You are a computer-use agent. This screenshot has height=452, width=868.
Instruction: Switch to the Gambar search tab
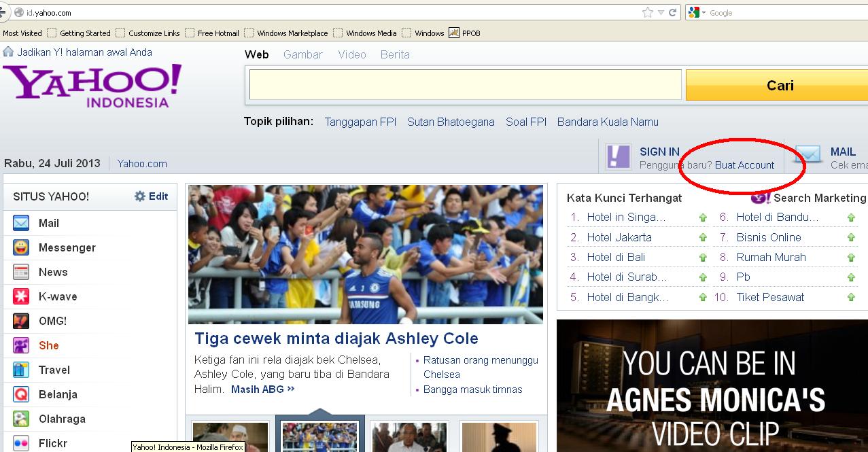(302, 54)
